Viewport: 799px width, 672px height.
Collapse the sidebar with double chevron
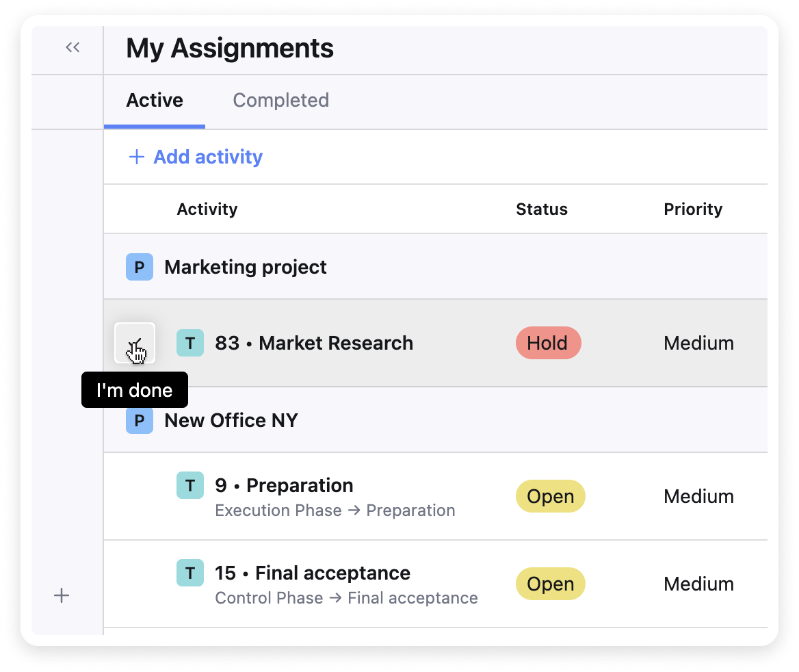[x=73, y=47]
